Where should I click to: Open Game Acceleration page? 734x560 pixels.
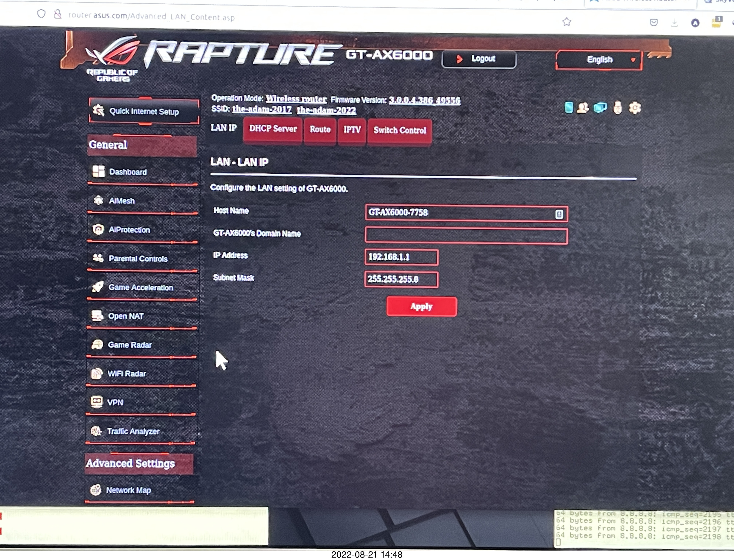coord(142,287)
